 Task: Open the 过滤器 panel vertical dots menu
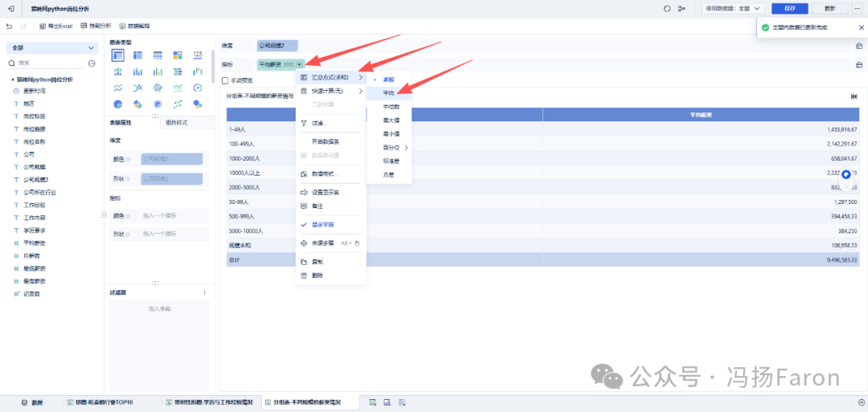204,292
